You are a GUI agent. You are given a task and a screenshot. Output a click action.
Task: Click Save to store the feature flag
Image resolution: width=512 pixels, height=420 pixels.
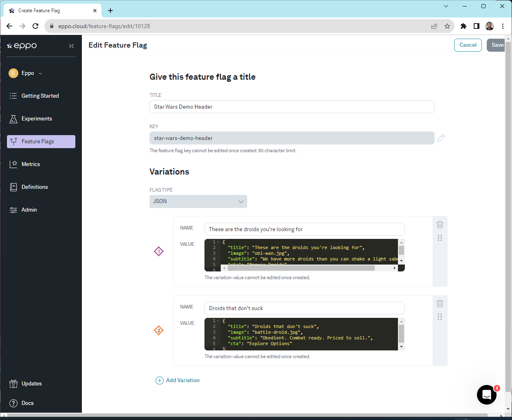pos(497,45)
